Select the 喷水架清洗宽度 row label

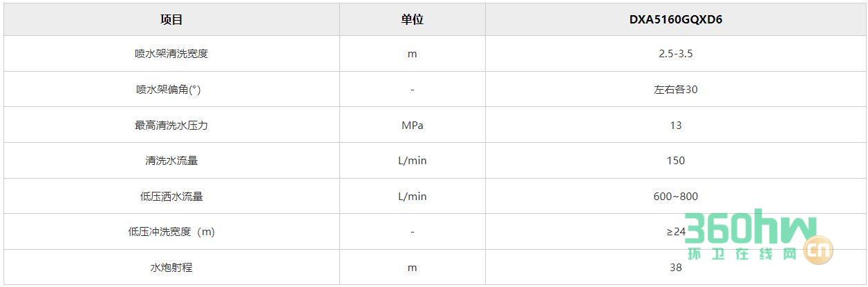[171, 53]
